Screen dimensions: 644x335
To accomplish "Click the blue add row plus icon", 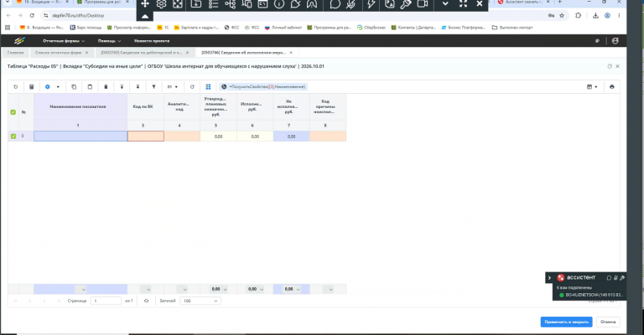I will pyautogui.click(x=48, y=87).
